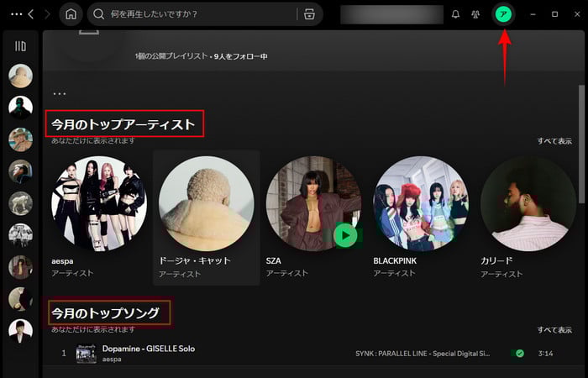Screen dimensions: 588x378
Task: Open the fourth sidebar library thumbnail
Action: 21,171
